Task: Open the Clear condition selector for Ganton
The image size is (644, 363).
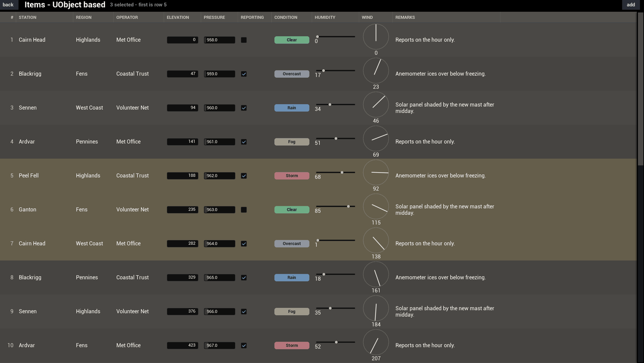Action: click(x=292, y=210)
